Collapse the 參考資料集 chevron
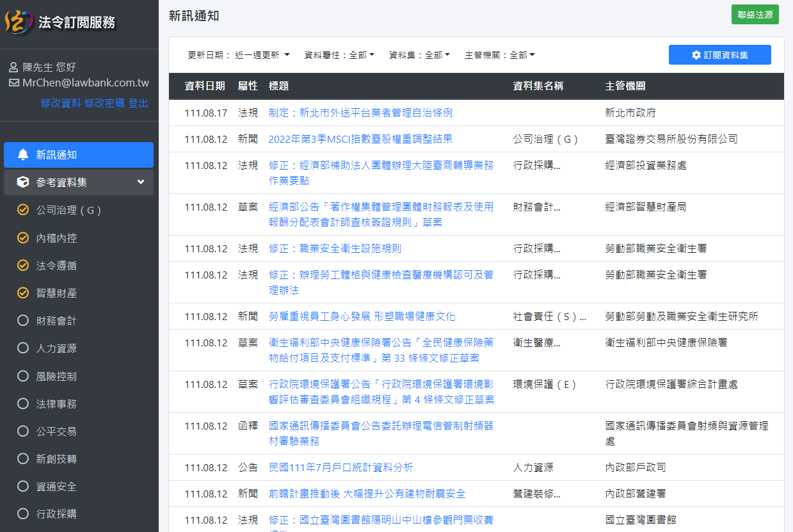The width and height of the screenshot is (793, 532). pyautogui.click(x=141, y=182)
